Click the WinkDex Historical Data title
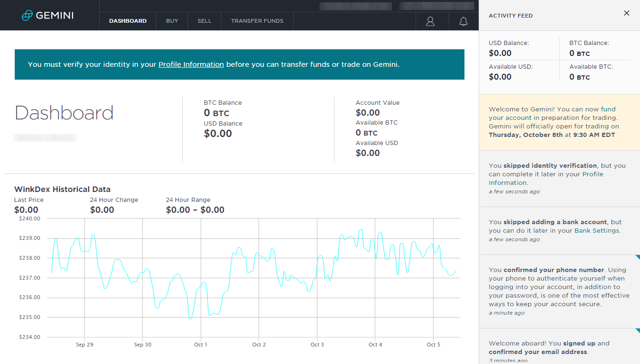Viewport: 640px width, 364px height. (x=62, y=189)
